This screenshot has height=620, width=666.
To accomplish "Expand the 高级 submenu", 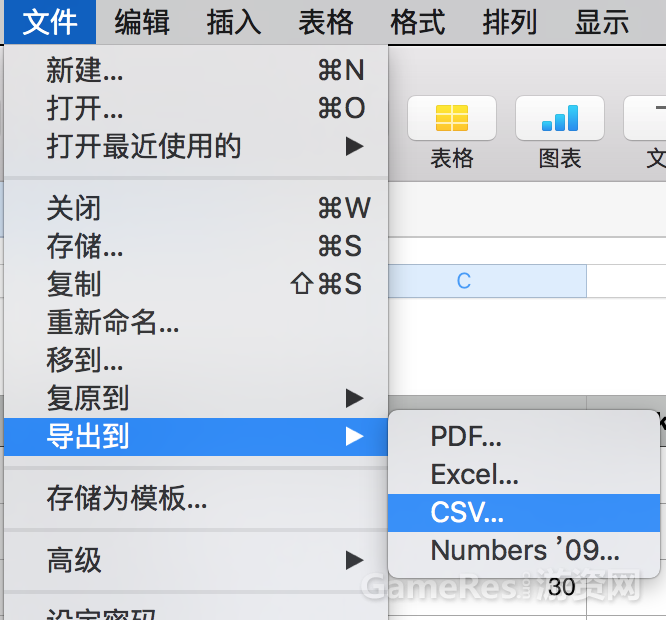I will click(x=196, y=560).
